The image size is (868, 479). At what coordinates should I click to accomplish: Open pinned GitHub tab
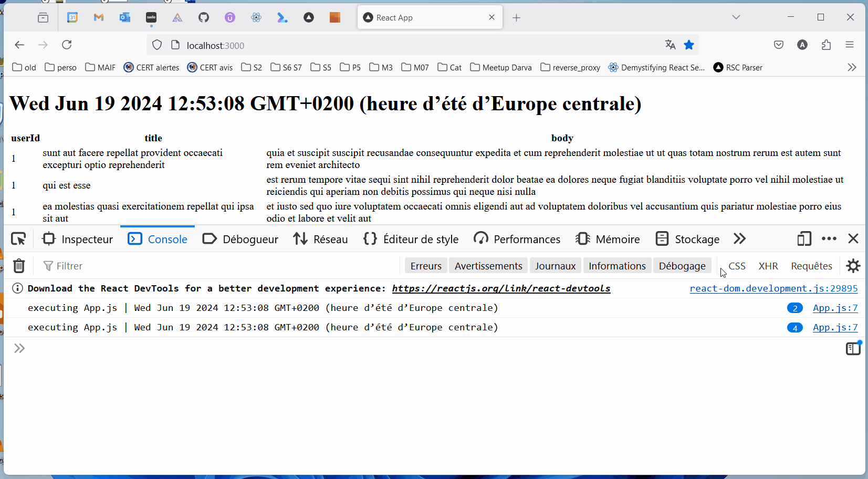point(204,18)
